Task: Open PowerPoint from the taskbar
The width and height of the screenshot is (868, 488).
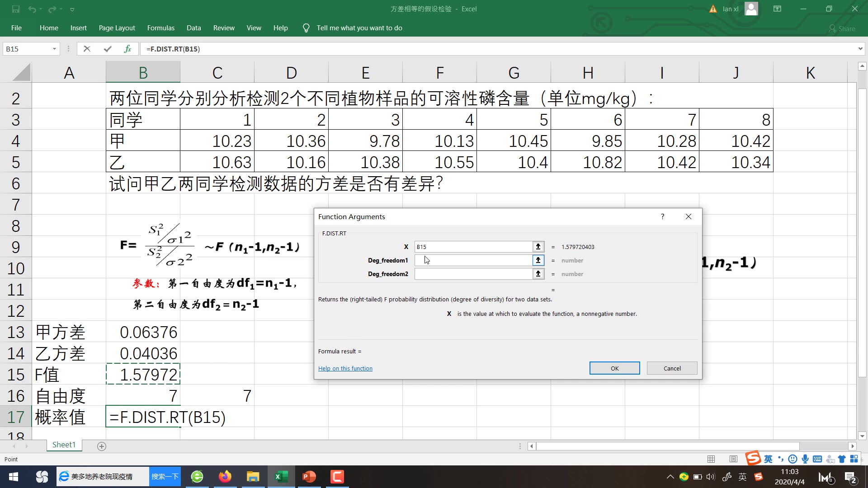Action: click(x=309, y=476)
